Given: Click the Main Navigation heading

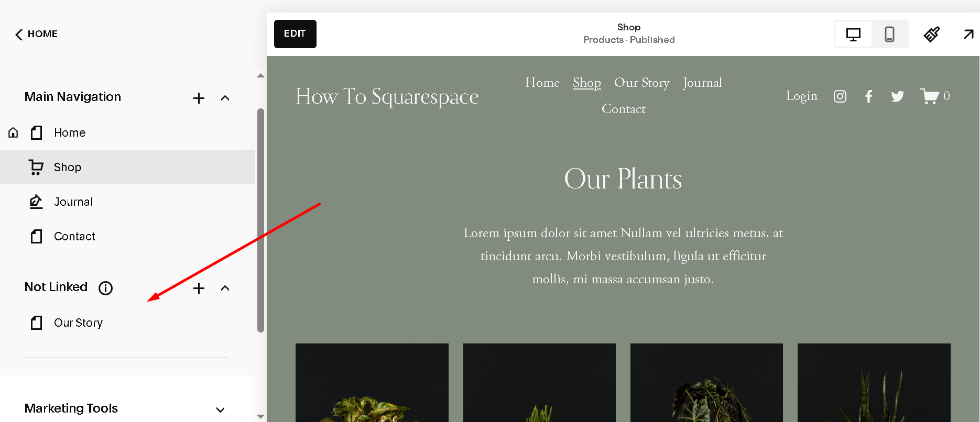Looking at the screenshot, I should pyautogui.click(x=73, y=97).
